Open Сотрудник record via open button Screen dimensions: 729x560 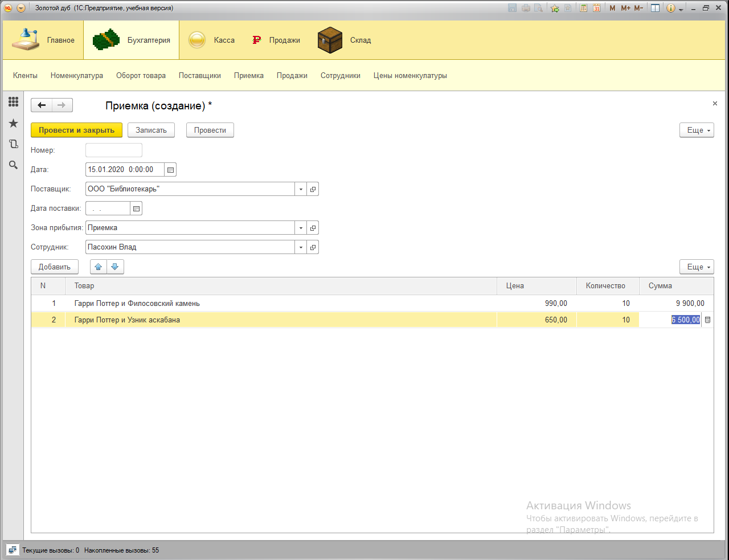pyautogui.click(x=313, y=247)
